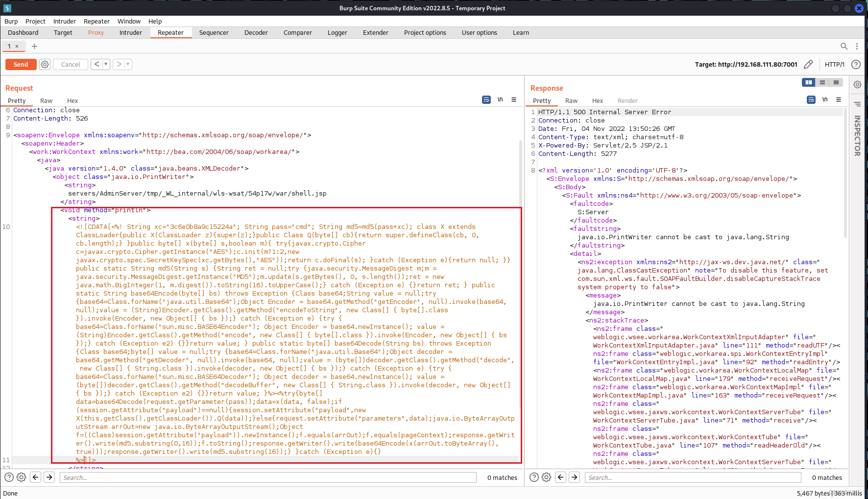This screenshot has height=499, width=868.
Task: Open forward history dropdown arrow
Action: point(128,64)
